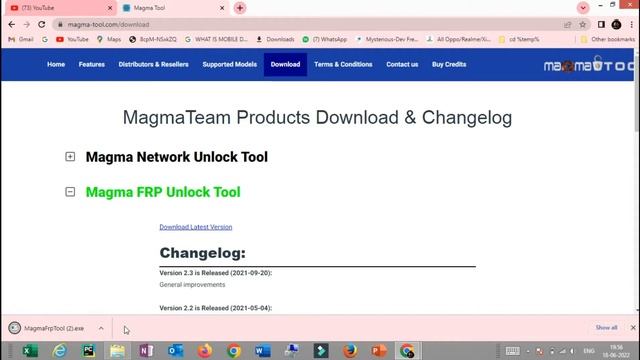The image size is (640, 360).
Task: Open the Downloads bookmark
Action: [276, 39]
